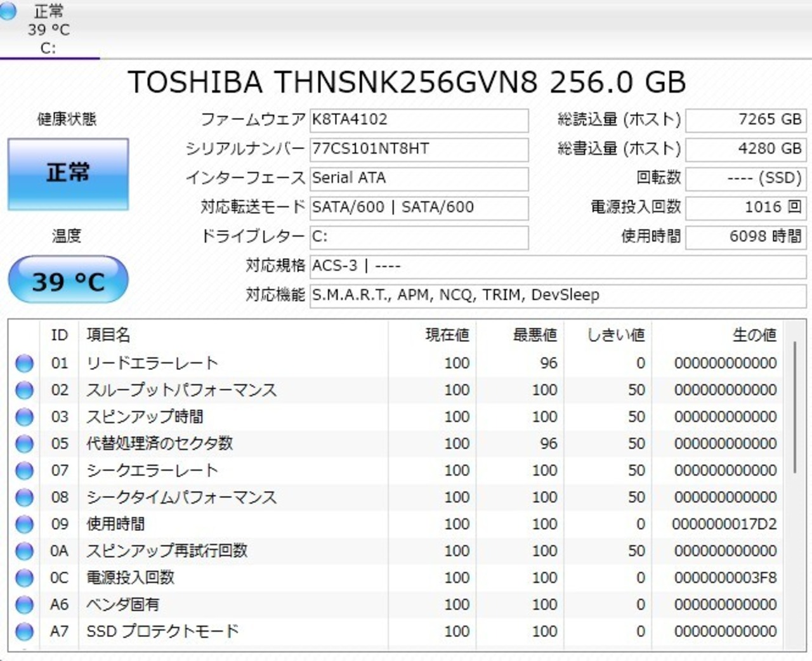The width and height of the screenshot is (812, 661).
Task: Click the 総読込量 (ホスト) label
Action: click(x=619, y=119)
